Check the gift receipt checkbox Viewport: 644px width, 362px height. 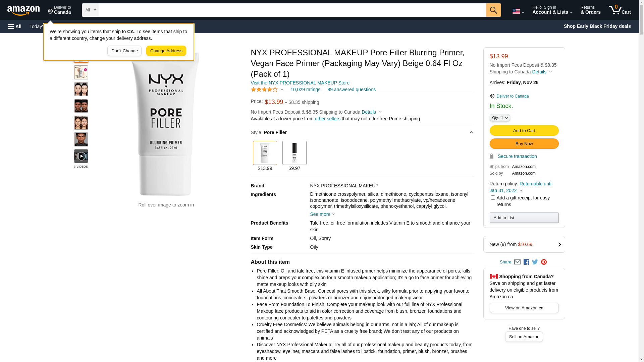tap(493, 198)
